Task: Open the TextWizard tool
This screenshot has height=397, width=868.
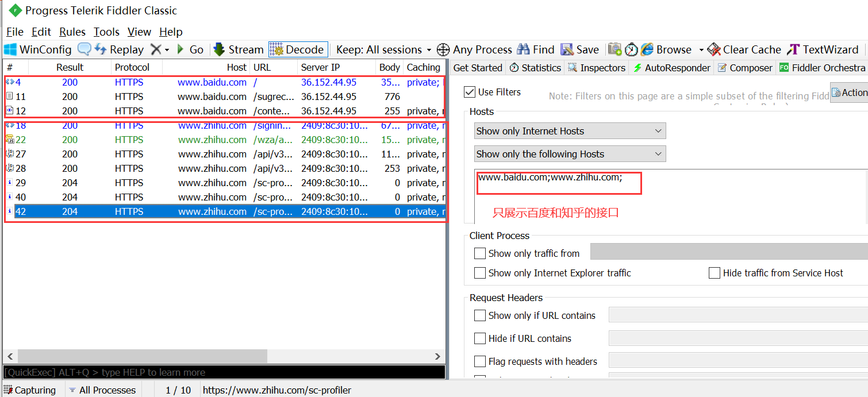Action: click(x=823, y=49)
